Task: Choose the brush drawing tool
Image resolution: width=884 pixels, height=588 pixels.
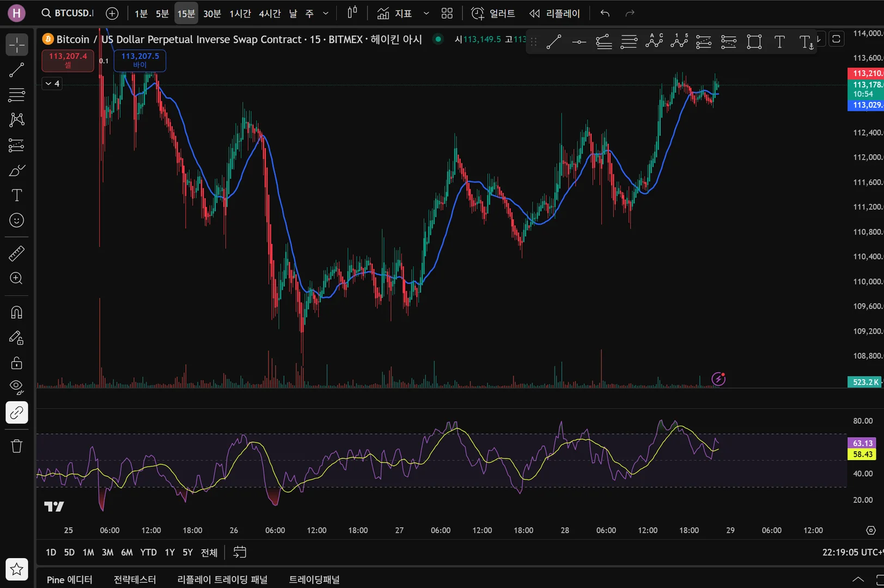Action: (x=16, y=171)
